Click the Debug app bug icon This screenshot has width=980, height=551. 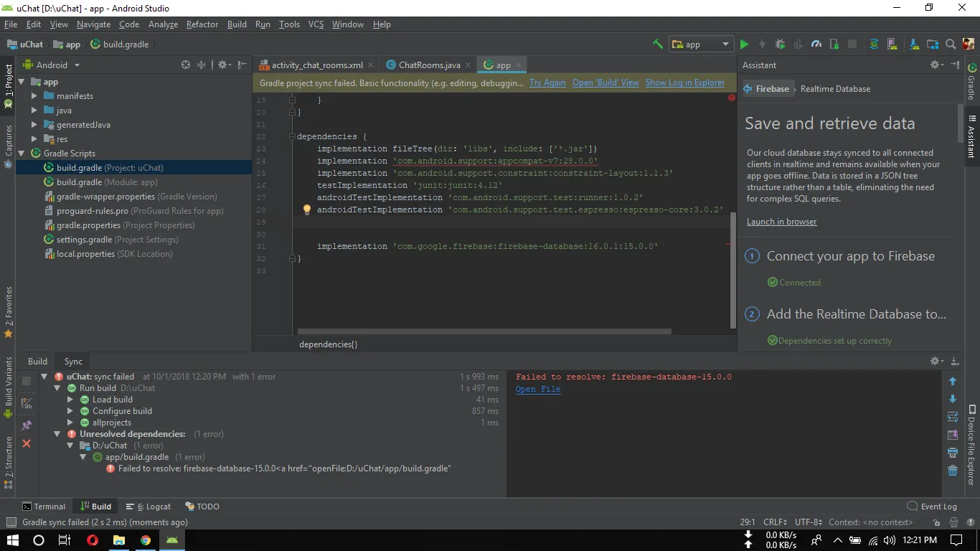coord(780,44)
